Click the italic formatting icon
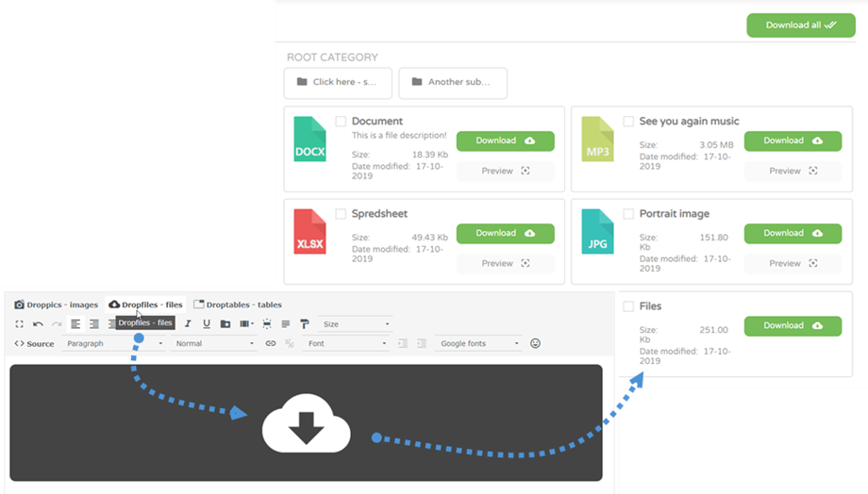 189,324
